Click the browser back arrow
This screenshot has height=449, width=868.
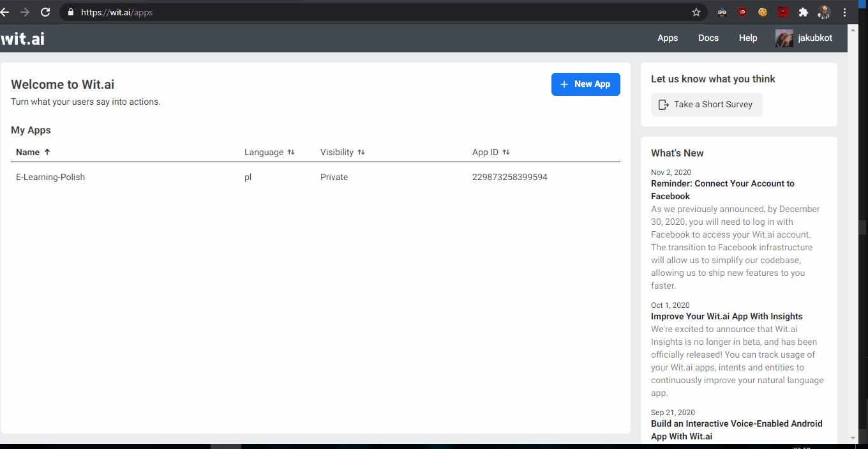(4, 12)
